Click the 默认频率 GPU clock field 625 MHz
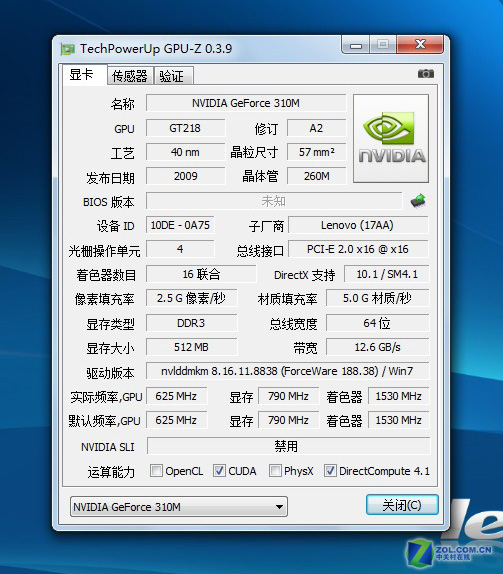 click(176, 420)
